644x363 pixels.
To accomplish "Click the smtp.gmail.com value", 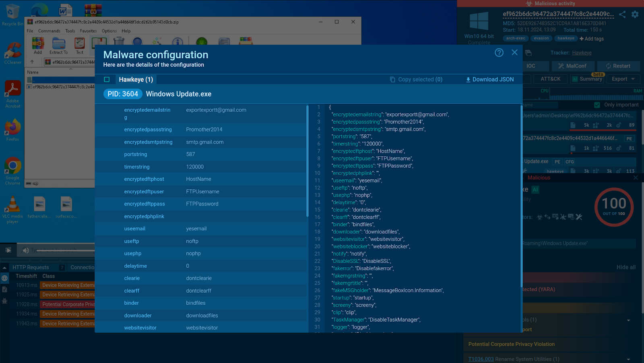I will tap(205, 142).
